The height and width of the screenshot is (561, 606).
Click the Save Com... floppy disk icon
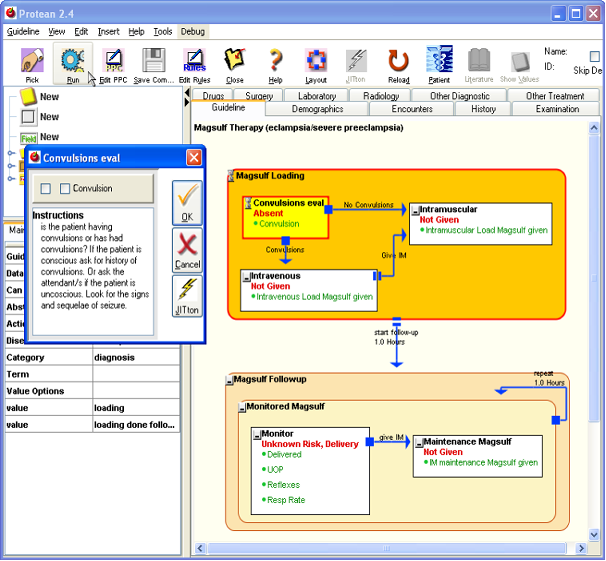point(154,60)
